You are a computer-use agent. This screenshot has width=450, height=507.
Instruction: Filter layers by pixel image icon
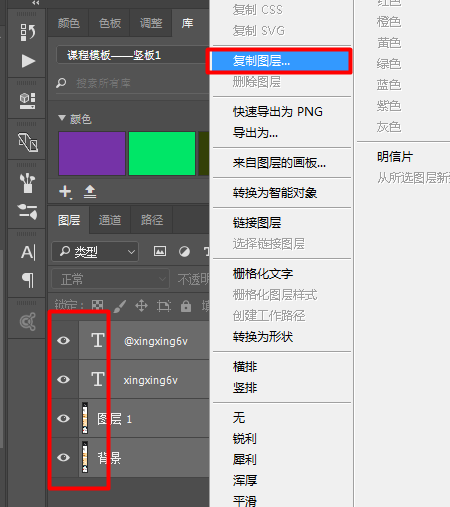point(160,251)
